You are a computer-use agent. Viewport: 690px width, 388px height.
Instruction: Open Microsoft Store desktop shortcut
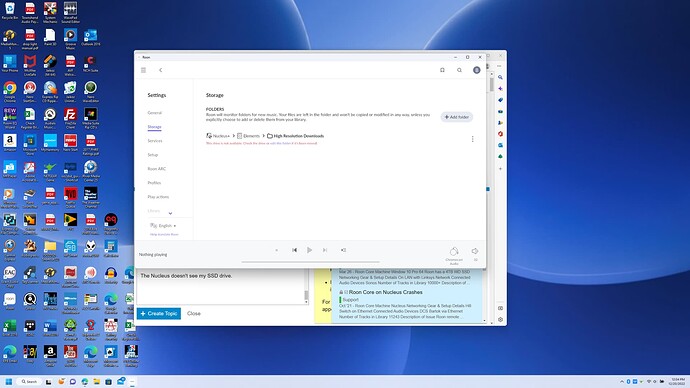coord(29,144)
